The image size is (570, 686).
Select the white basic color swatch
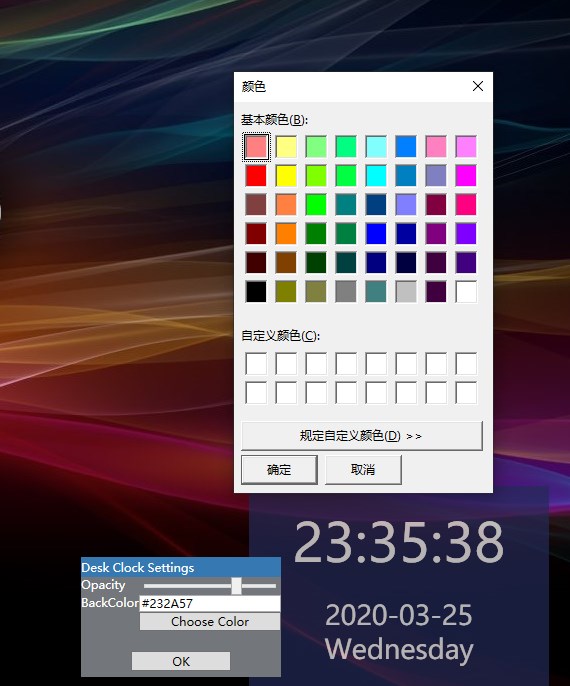coord(466,291)
